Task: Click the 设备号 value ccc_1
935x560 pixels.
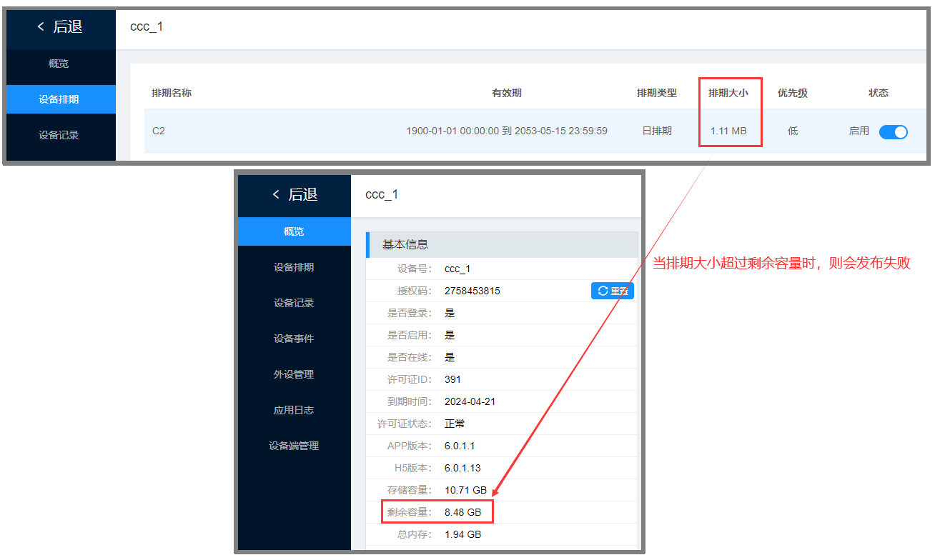Action: point(457,269)
